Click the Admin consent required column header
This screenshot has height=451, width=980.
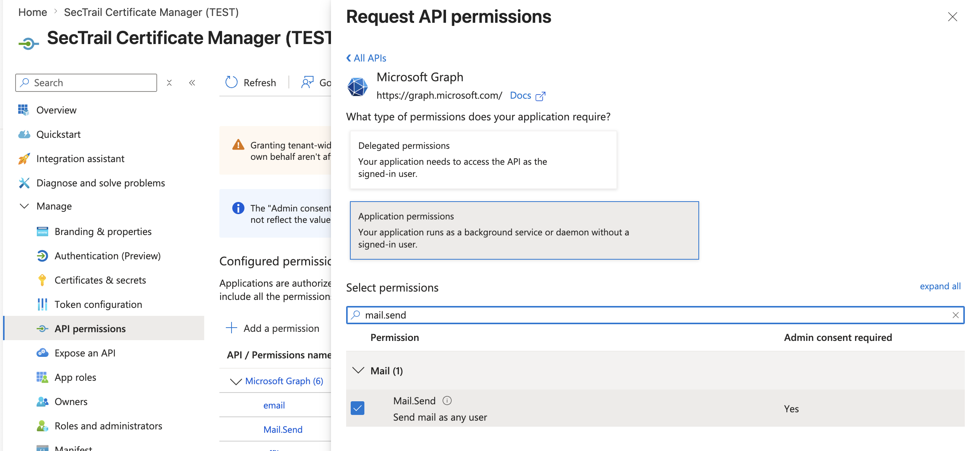click(838, 337)
